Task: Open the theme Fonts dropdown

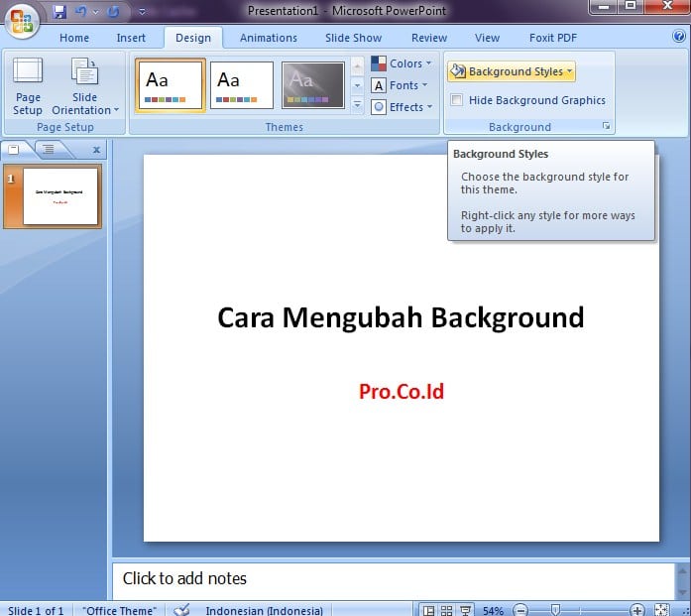Action: pos(400,85)
